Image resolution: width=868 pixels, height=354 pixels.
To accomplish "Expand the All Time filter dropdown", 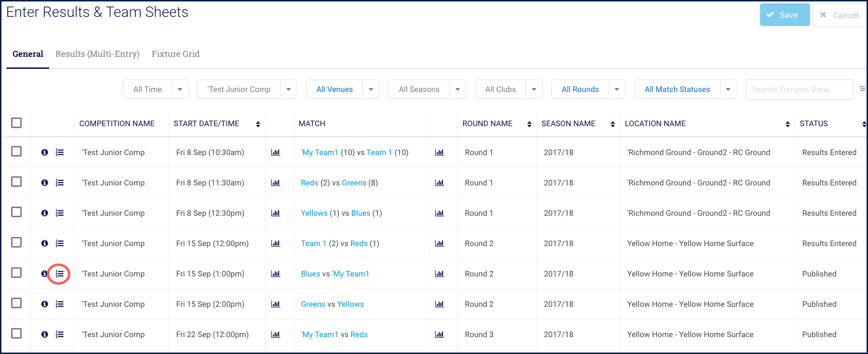I will pos(180,89).
